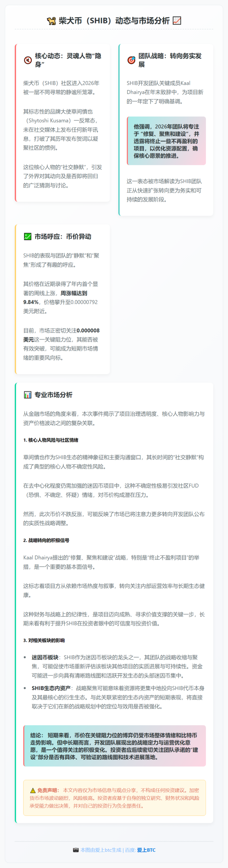This screenshot has height=868, width=228.
Task: Click the bar chart icon beside 专业市场分析
Action: pos(28,395)
